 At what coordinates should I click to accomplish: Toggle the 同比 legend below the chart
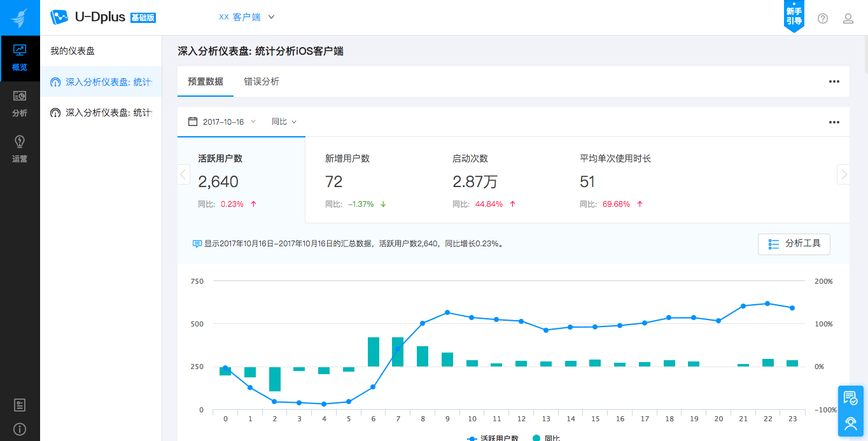(549, 438)
